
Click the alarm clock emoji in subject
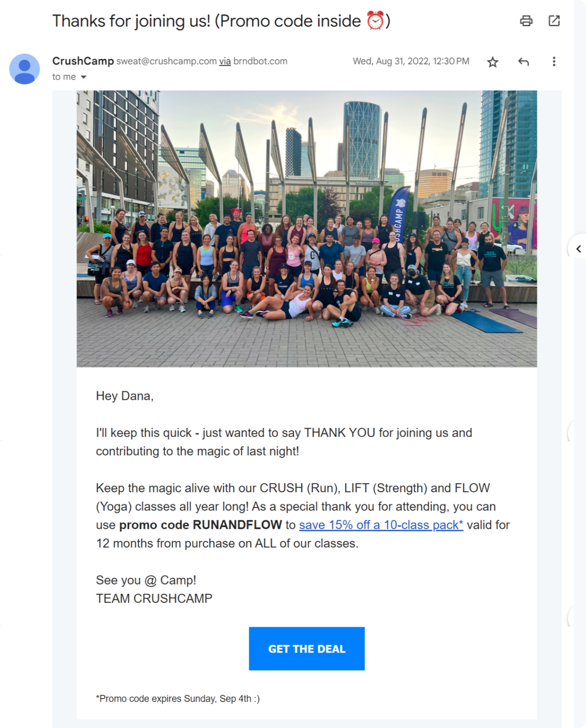tap(375, 21)
